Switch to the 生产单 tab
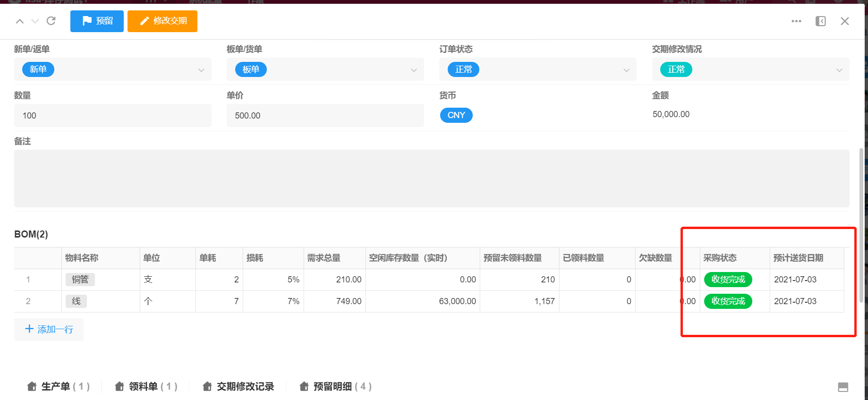The width and height of the screenshot is (868, 400). pyautogui.click(x=58, y=387)
